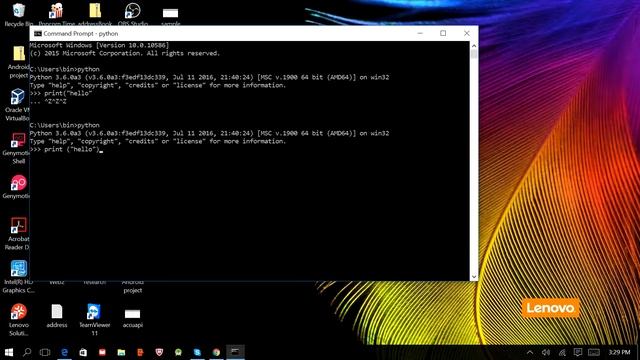640x360 pixels.
Task: Close the Command Prompt window
Action: [467, 33]
